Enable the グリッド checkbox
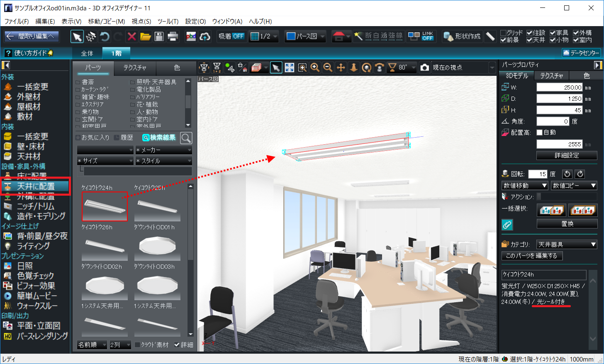604x364 pixels. [504, 33]
